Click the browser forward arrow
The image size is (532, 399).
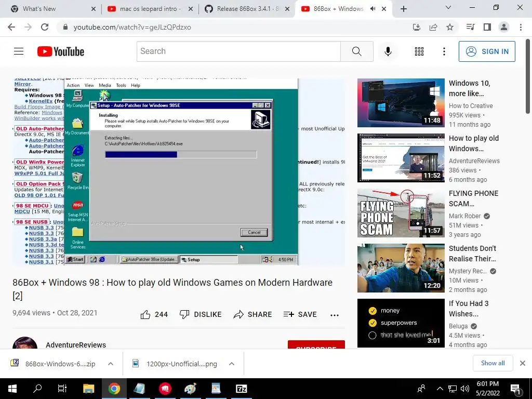(28, 27)
